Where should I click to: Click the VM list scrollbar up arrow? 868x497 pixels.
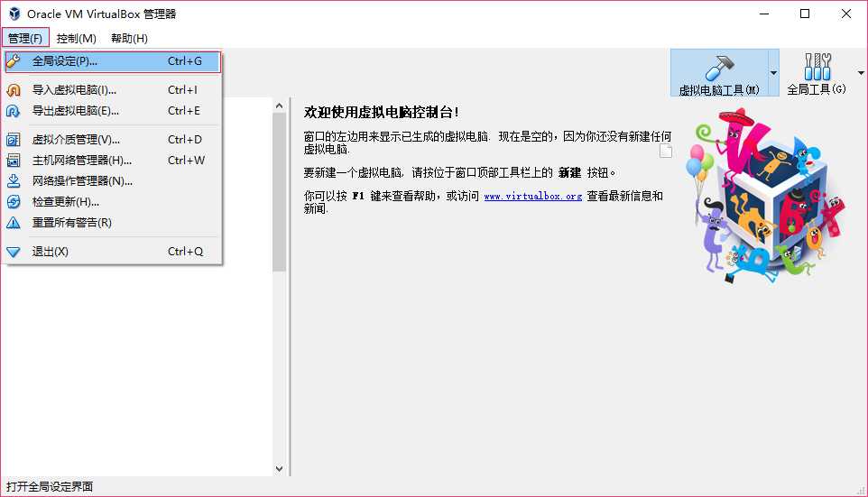pos(279,106)
